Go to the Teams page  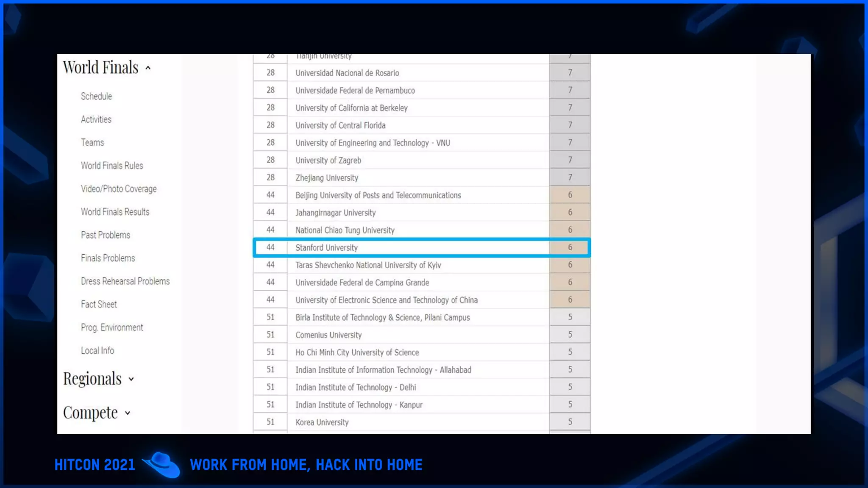coord(92,142)
